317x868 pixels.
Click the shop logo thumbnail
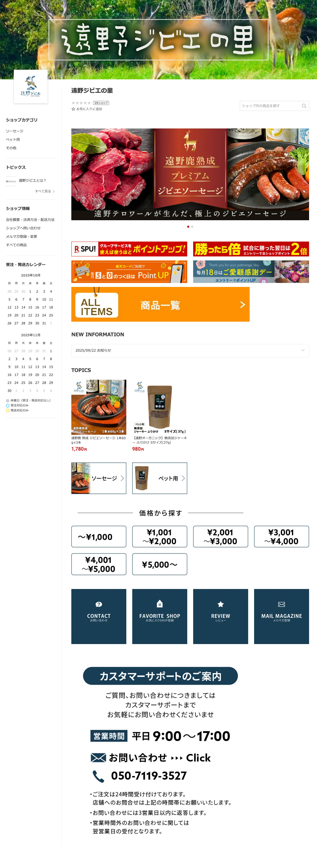coord(31,87)
